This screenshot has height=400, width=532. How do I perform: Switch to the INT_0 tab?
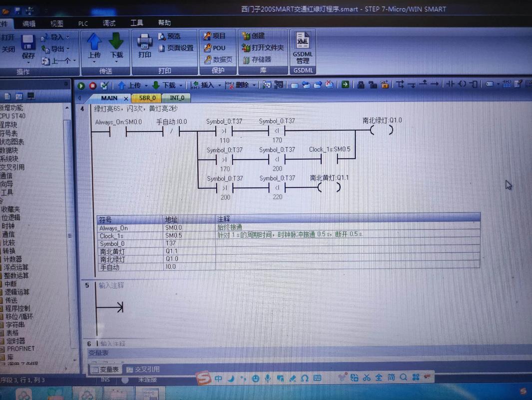pyautogui.click(x=177, y=98)
